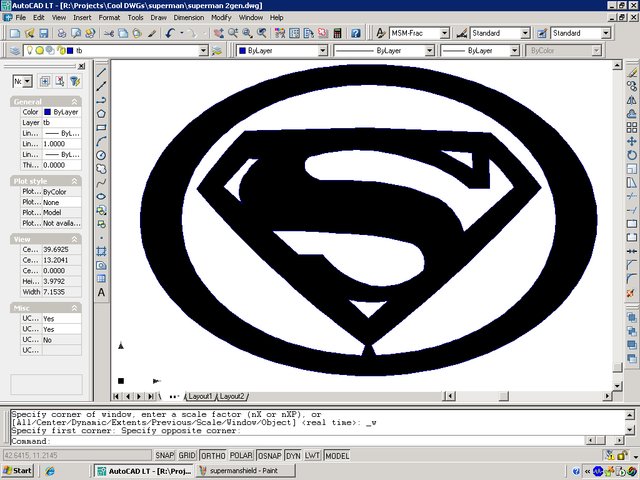
Task: Select the Rectangle draw tool
Action: 102,128
